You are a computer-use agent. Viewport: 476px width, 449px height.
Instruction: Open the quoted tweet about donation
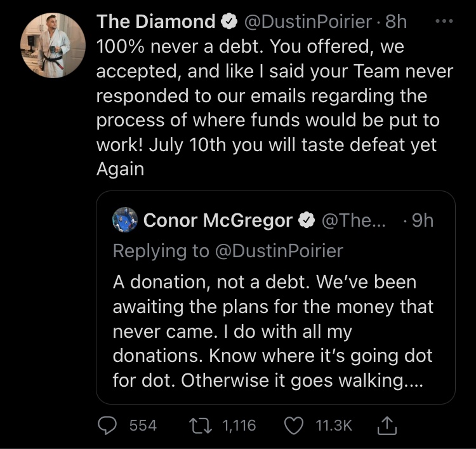click(x=275, y=297)
